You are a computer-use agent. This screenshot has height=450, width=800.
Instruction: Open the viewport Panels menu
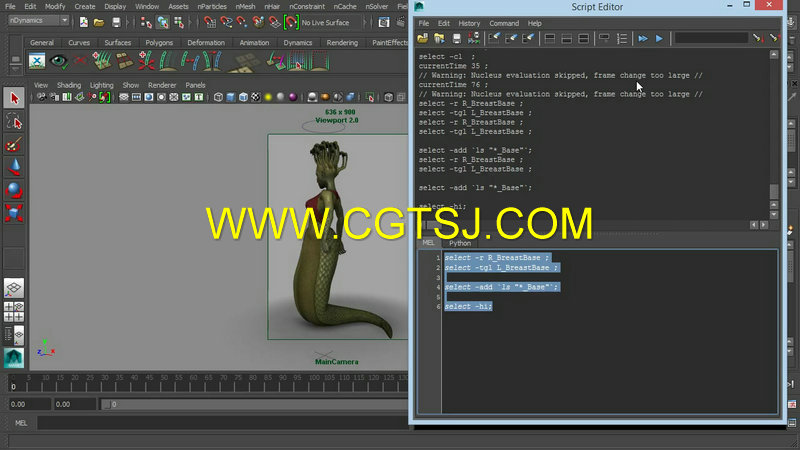[x=195, y=85]
